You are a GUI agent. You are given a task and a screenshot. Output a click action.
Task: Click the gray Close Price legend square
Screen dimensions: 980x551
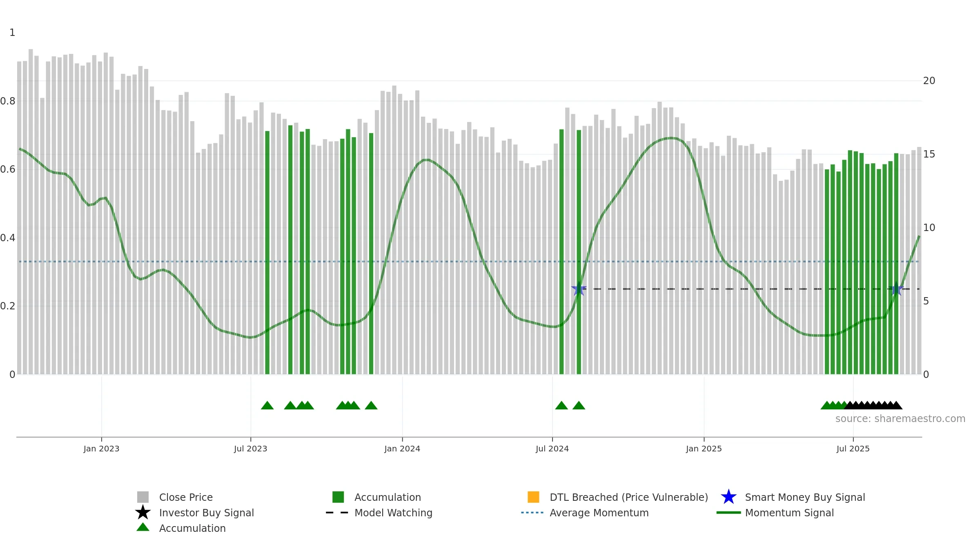pos(143,497)
